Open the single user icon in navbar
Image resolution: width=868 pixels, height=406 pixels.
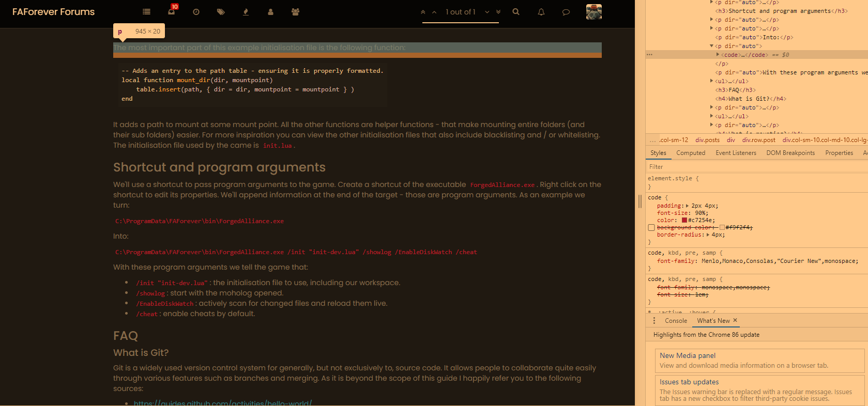(270, 12)
